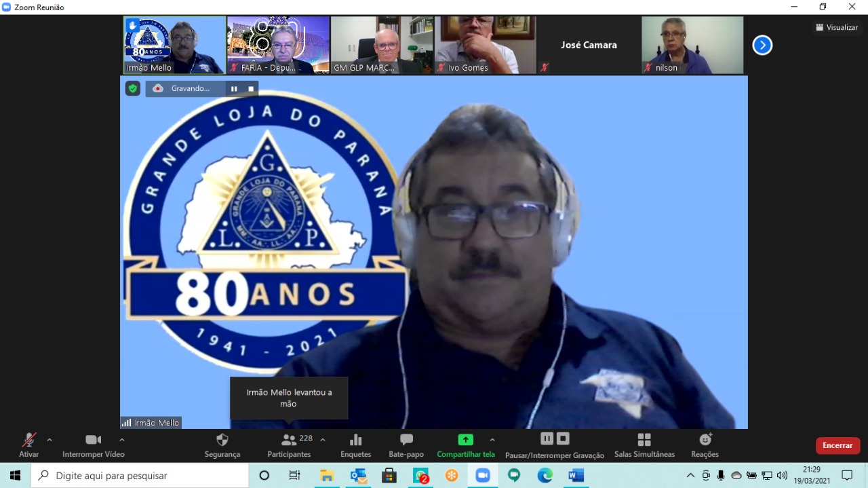Image resolution: width=868 pixels, height=488 pixels.
Task: Open the Participantes panel
Action: click(289, 445)
